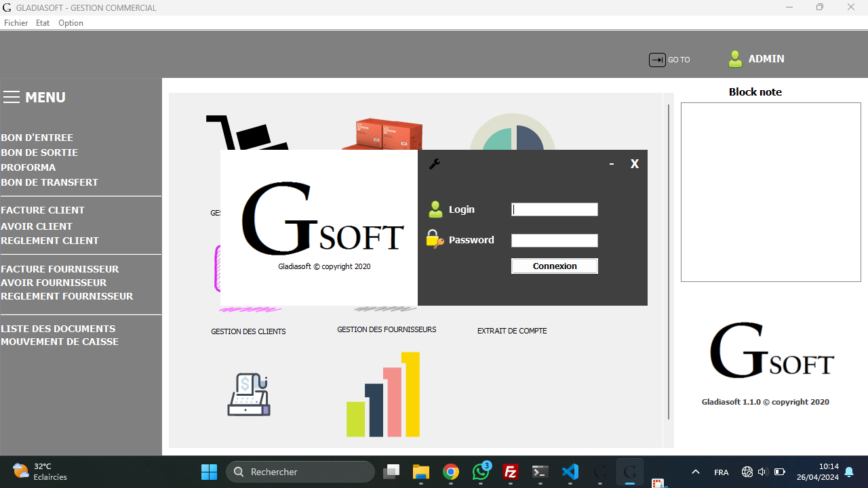The image size is (868, 488).
Task: Click the padlock icon beside Password
Action: tap(434, 239)
